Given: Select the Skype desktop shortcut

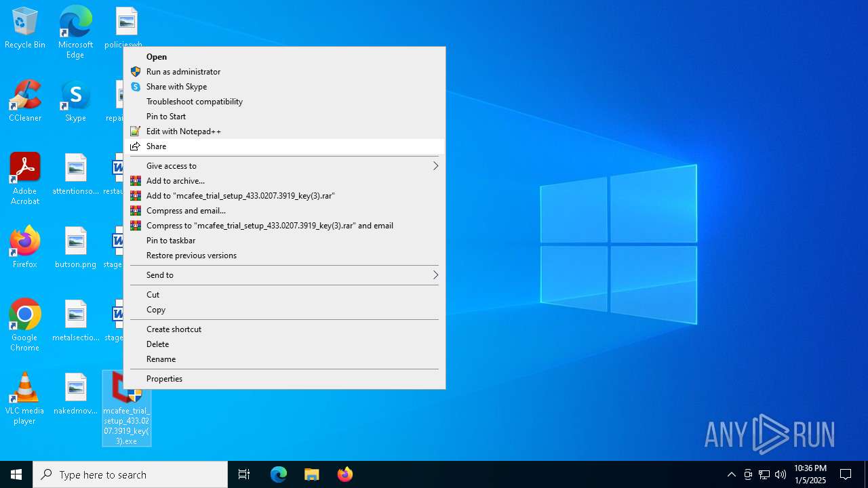Looking at the screenshot, I should point(75,101).
